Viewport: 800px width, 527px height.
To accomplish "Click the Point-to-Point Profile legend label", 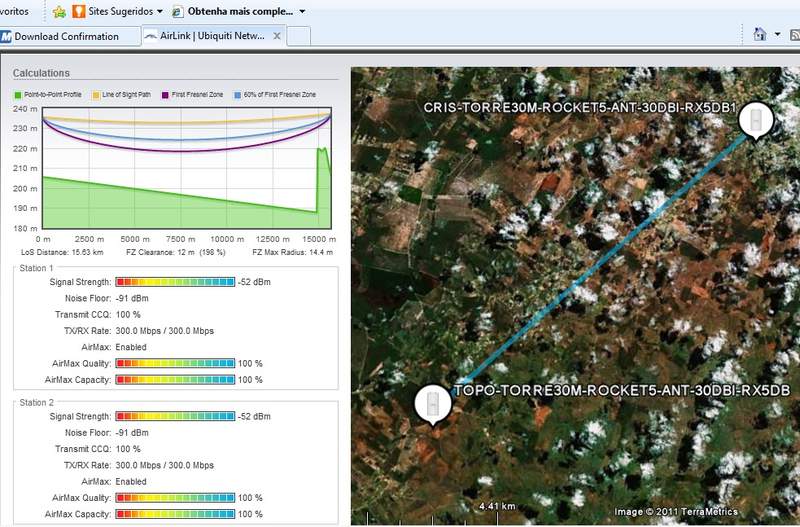I will click(53, 95).
